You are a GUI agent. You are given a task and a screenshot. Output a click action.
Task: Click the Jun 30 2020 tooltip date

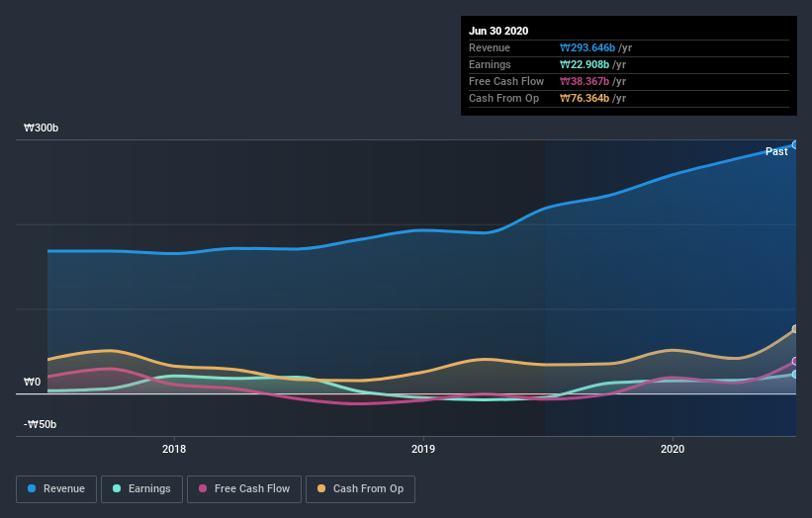tap(498, 31)
